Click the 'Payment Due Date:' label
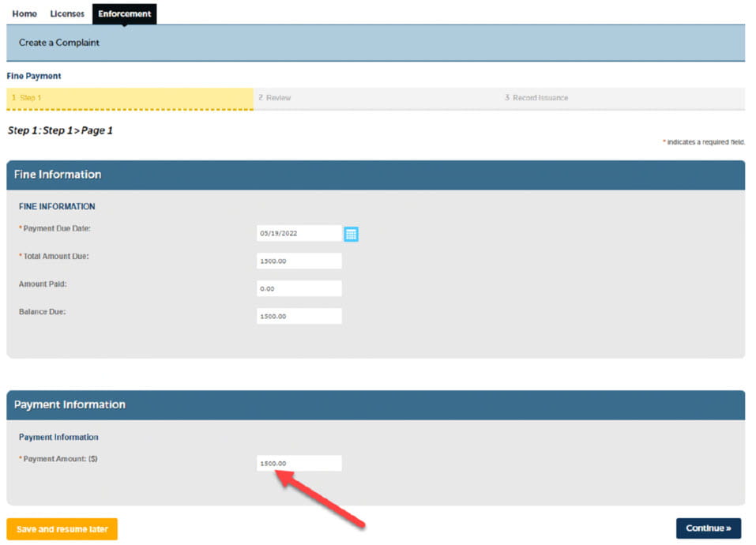This screenshot has height=545, width=756. (55, 228)
